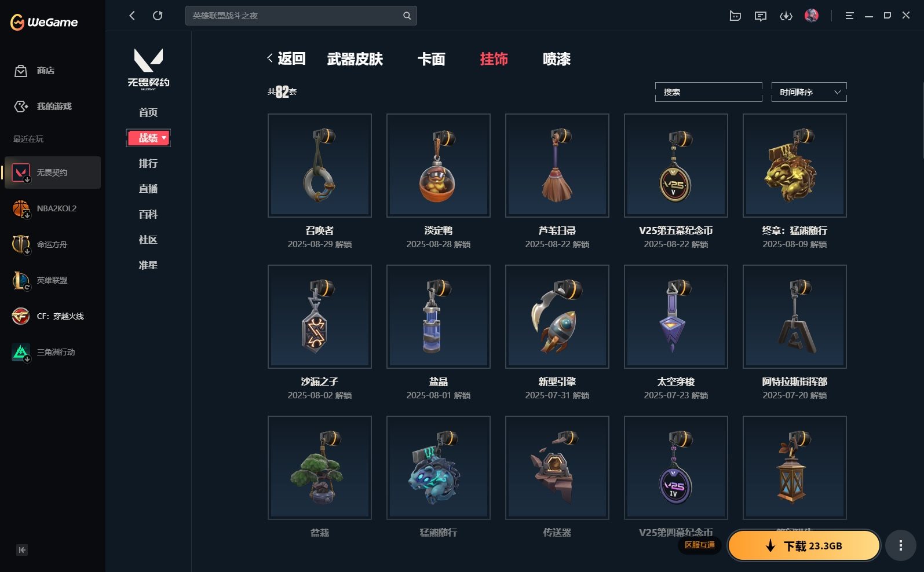Open the hamburger menu icon
Image resolution: width=924 pixels, height=572 pixels.
click(x=849, y=16)
